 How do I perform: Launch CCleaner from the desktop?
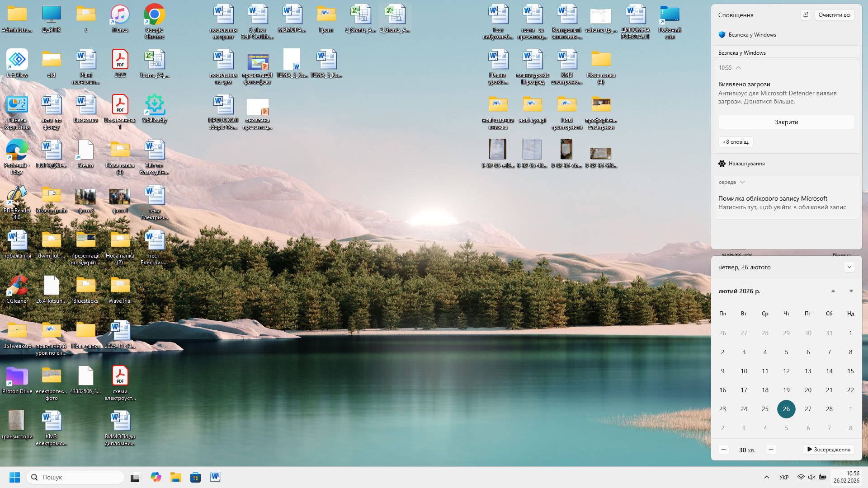tap(17, 286)
